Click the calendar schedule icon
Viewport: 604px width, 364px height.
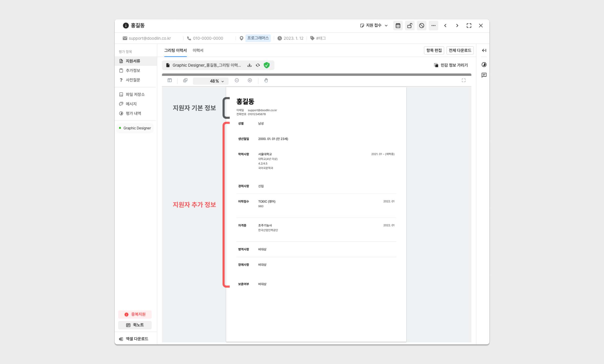coord(398,26)
